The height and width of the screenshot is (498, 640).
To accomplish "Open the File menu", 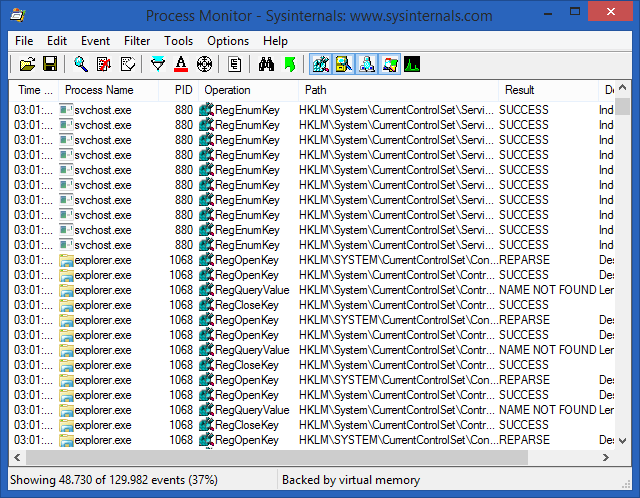I will pyautogui.click(x=24, y=41).
